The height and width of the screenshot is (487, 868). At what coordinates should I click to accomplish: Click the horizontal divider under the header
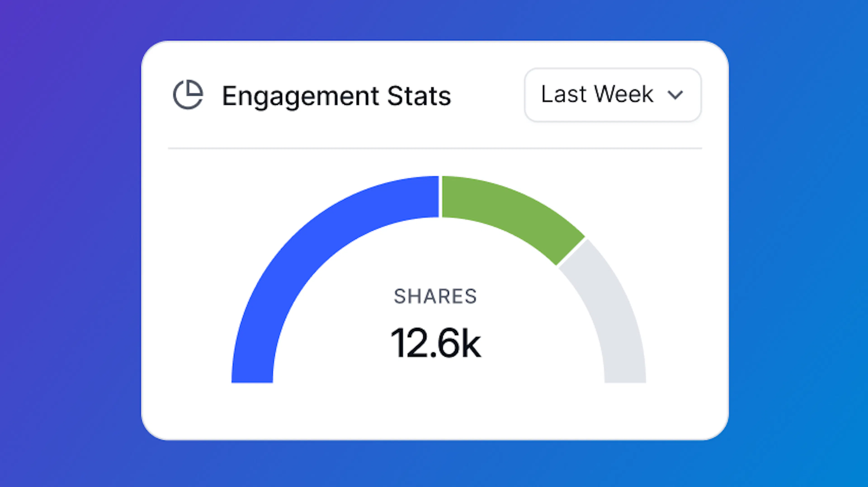coord(435,148)
